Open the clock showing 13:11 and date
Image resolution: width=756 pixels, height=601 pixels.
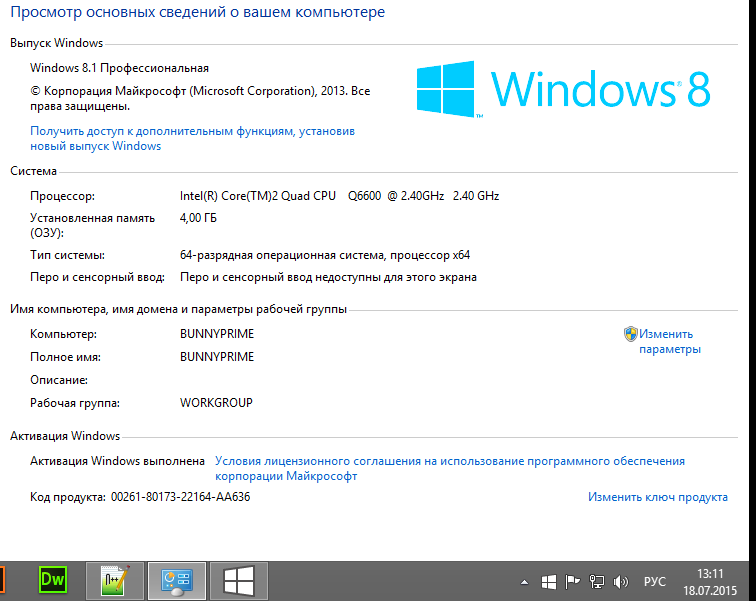(x=709, y=581)
